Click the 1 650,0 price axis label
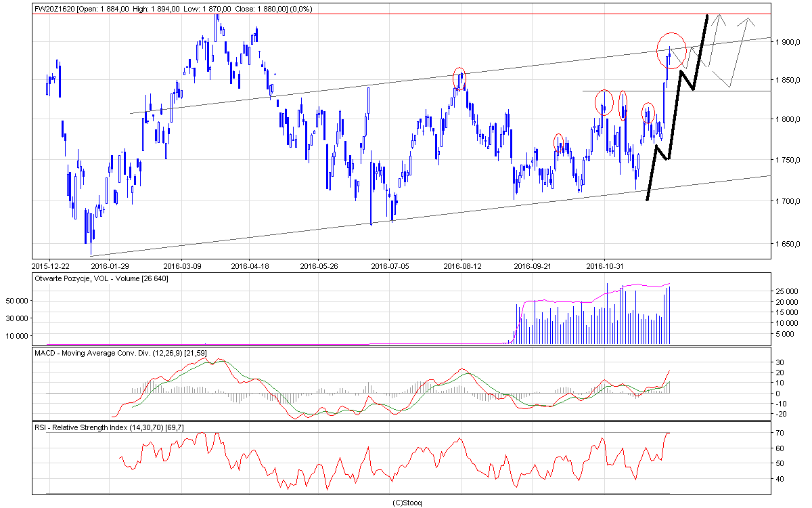This screenshot has height=508, width=812. pos(787,243)
